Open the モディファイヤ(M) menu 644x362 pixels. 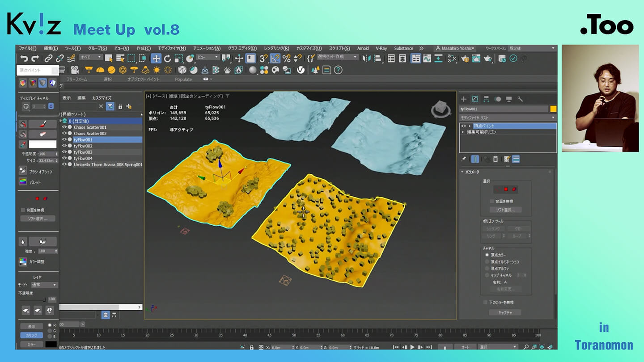tap(172, 48)
